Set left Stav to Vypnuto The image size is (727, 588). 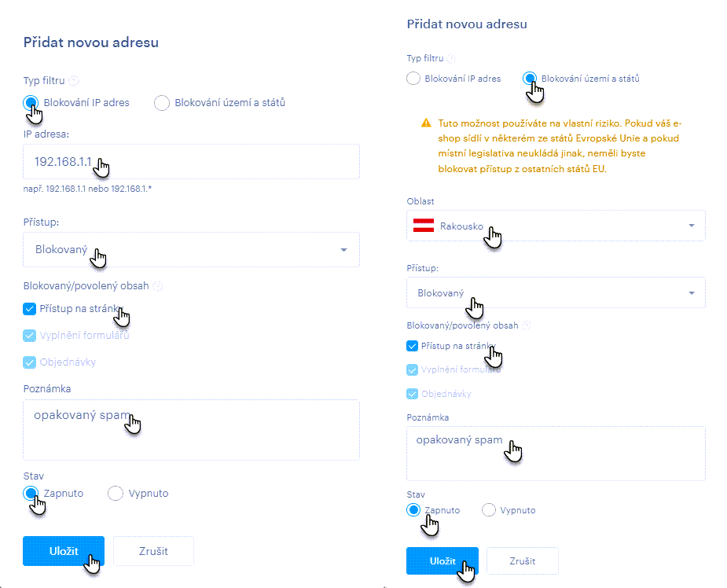pos(116,494)
